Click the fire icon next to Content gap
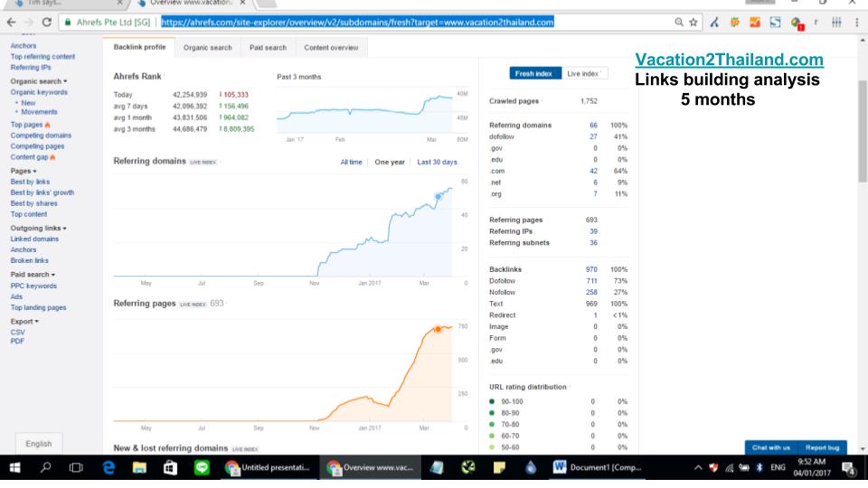 (x=52, y=157)
